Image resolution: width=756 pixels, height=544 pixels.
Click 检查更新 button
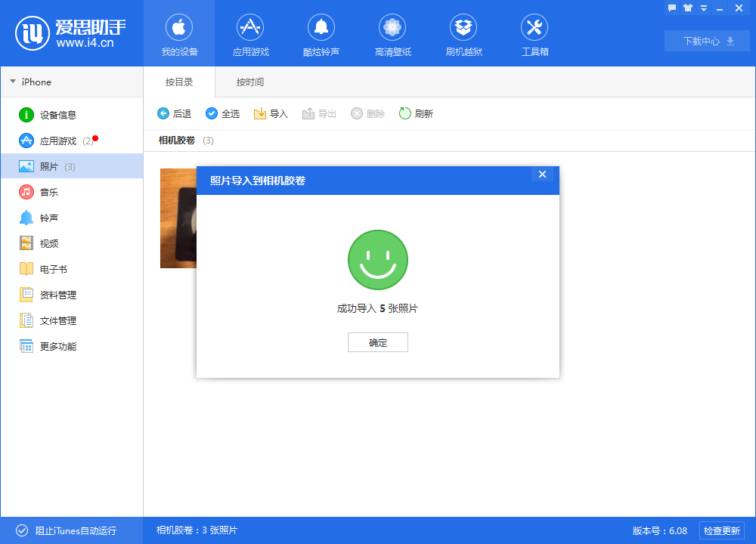click(x=722, y=530)
